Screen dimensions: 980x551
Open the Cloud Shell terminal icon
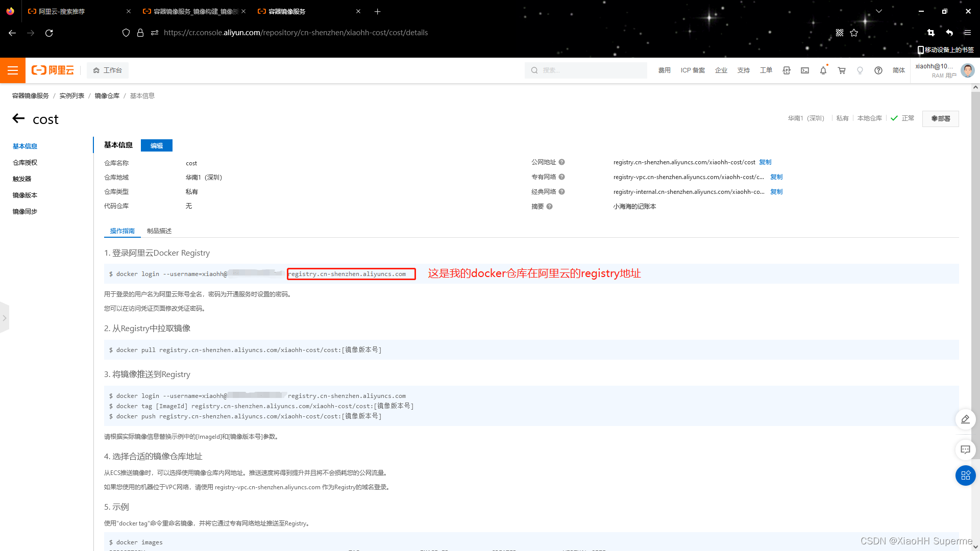[805, 70]
